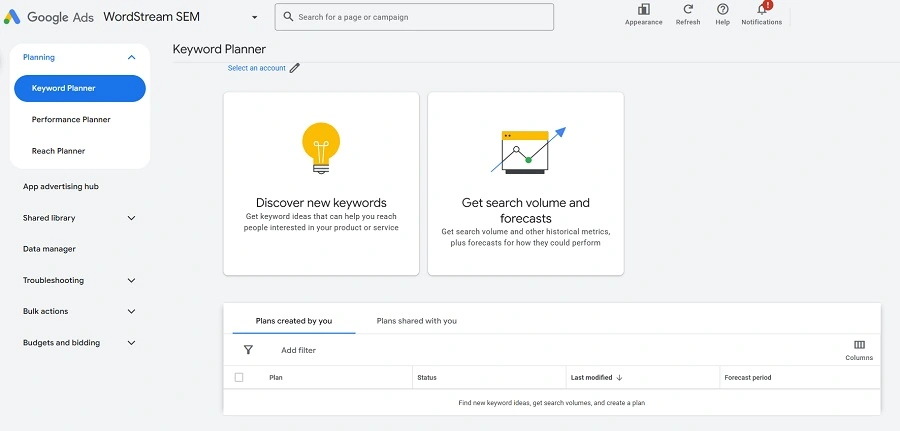This screenshot has height=431, width=900.
Task: Click the magnifier icon in the search bar
Action: (x=288, y=17)
